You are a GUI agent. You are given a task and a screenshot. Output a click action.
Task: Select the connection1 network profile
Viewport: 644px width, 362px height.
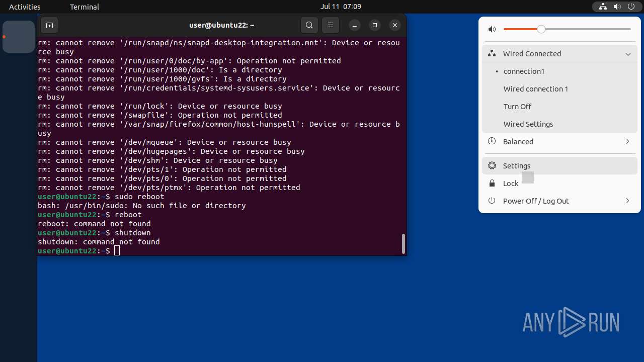click(x=559, y=71)
